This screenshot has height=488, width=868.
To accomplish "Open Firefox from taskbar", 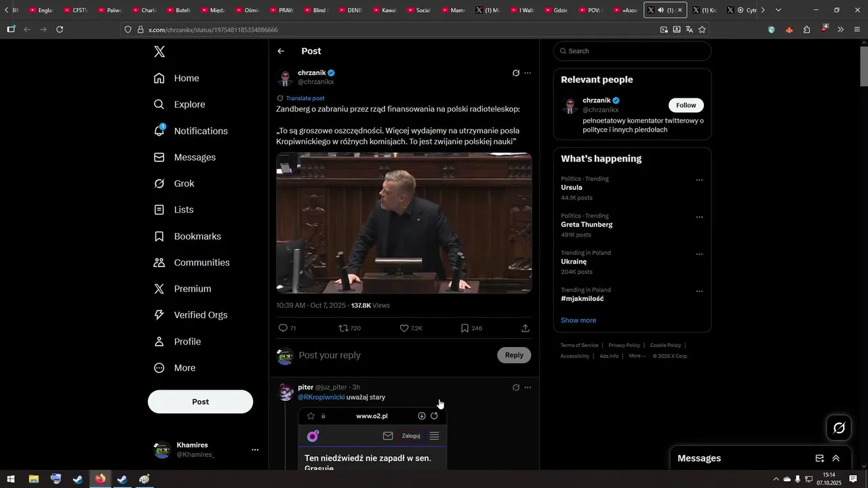I will [100, 479].
